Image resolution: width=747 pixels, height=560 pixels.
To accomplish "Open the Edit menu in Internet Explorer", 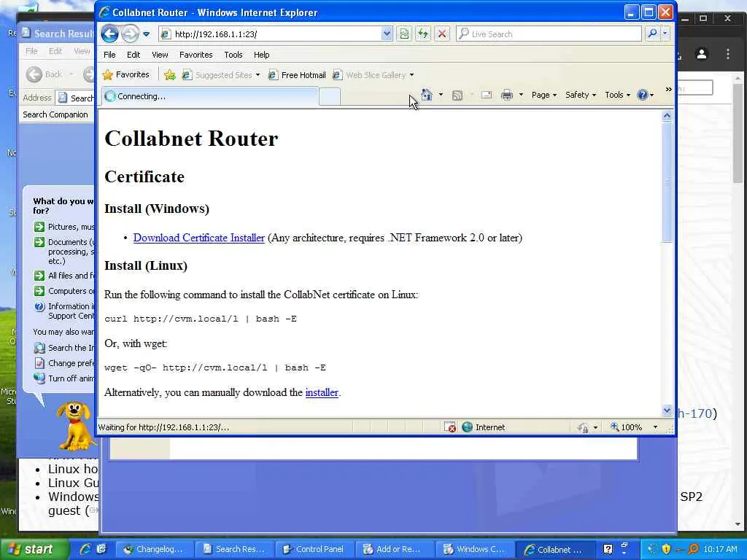I will click(133, 55).
